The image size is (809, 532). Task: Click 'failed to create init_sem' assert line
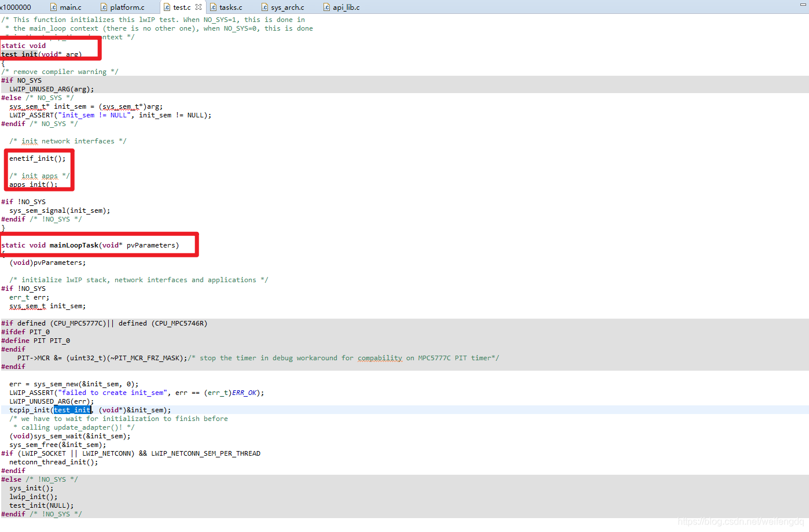tap(137, 393)
